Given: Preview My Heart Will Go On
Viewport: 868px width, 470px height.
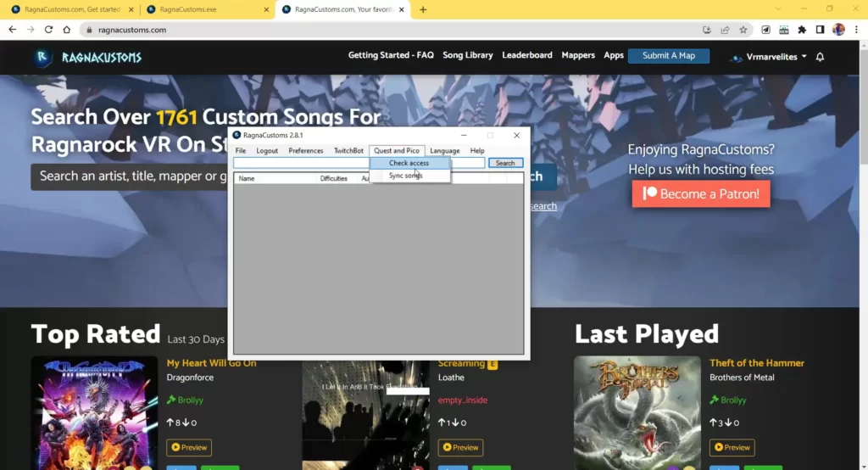Looking at the screenshot, I should tap(189, 447).
